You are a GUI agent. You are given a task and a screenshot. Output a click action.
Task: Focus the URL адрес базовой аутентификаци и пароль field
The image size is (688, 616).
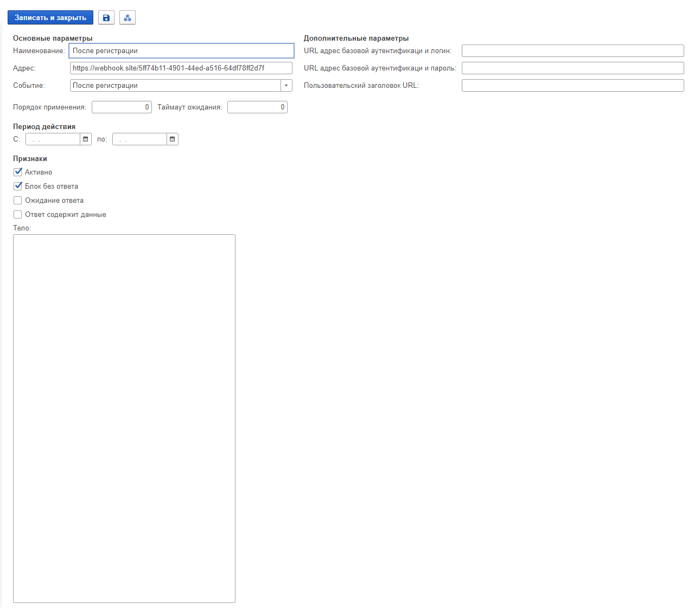click(x=573, y=68)
